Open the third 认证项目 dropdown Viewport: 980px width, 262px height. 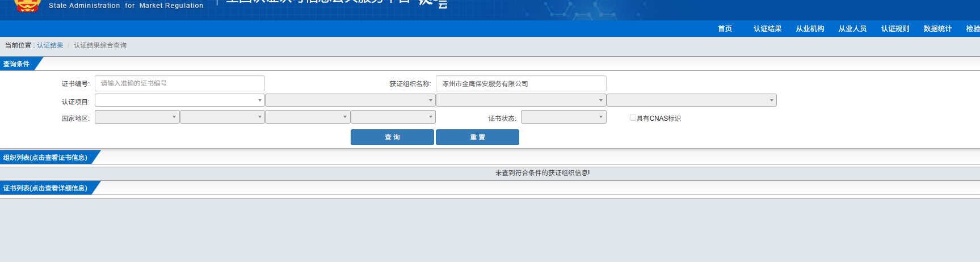521,100
